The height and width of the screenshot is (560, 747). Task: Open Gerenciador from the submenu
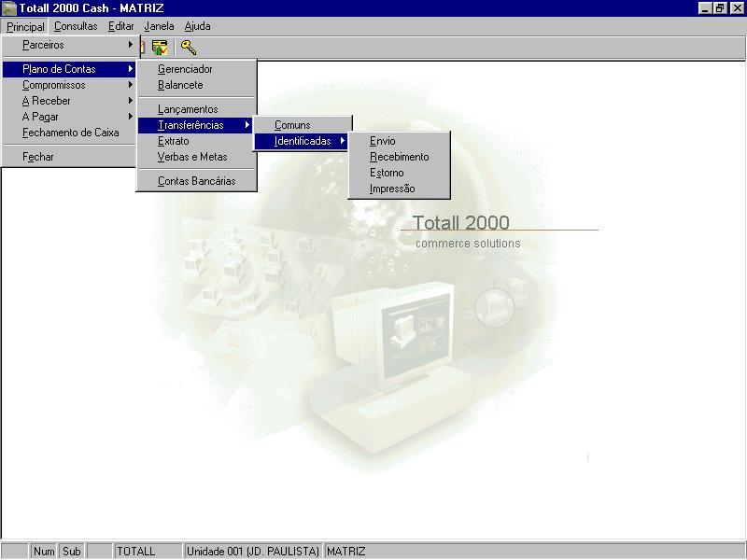click(x=196, y=69)
